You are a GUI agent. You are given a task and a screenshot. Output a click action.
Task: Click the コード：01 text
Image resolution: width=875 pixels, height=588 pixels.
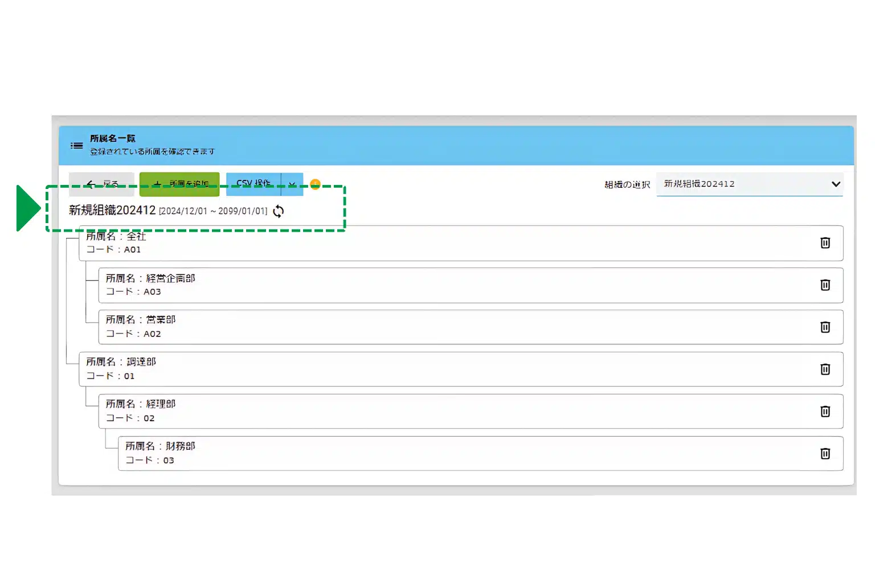tap(111, 376)
